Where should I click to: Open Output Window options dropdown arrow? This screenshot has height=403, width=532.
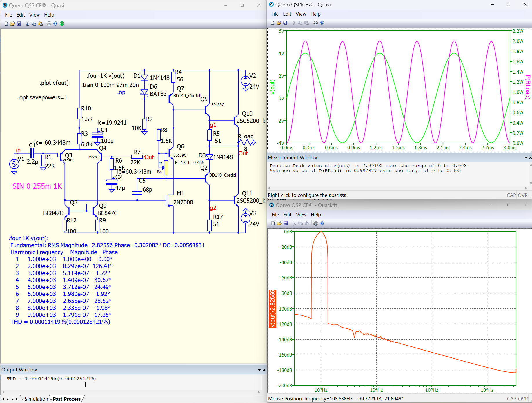pyautogui.click(x=259, y=370)
